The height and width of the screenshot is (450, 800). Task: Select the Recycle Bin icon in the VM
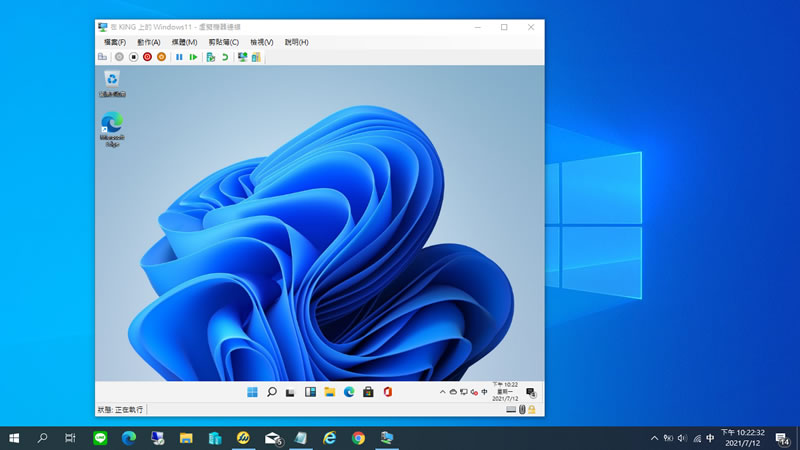point(112,84)
